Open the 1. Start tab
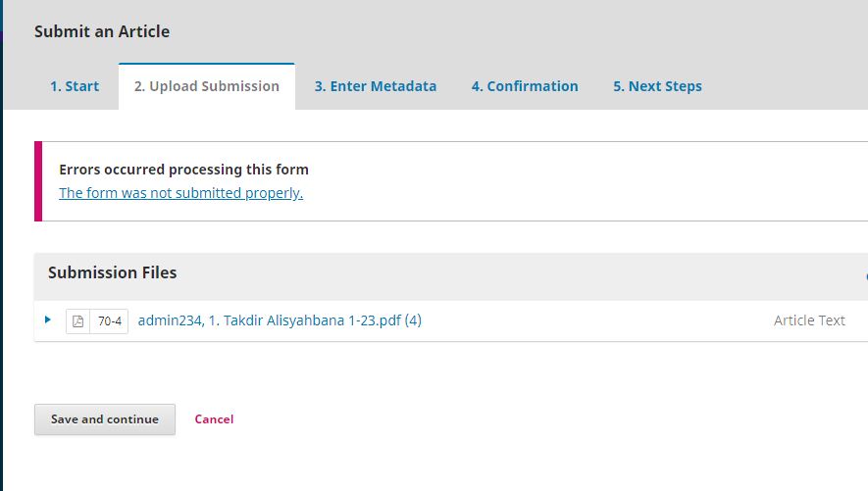 point(75,86)
